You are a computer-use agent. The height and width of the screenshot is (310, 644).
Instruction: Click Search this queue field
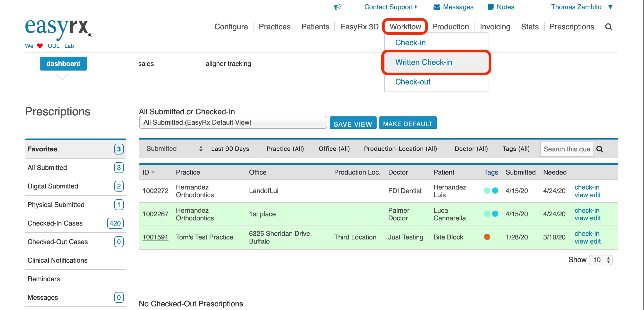(x=567, y=149)
